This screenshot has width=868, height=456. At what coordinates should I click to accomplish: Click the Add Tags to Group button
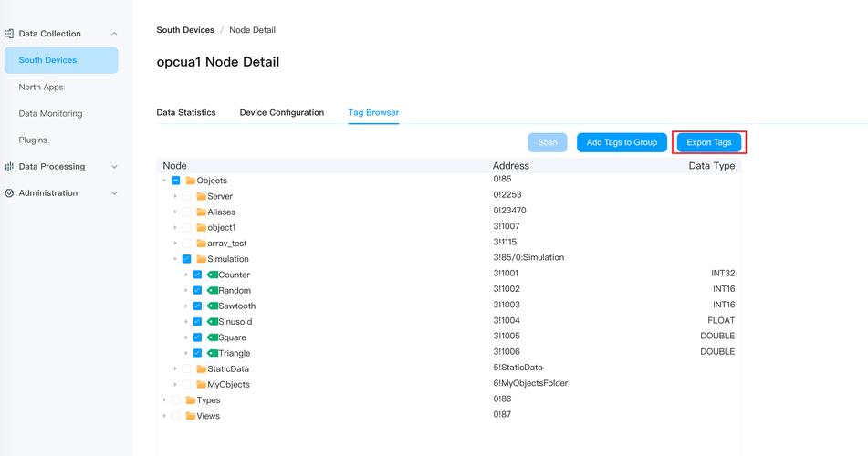point(622,142)
